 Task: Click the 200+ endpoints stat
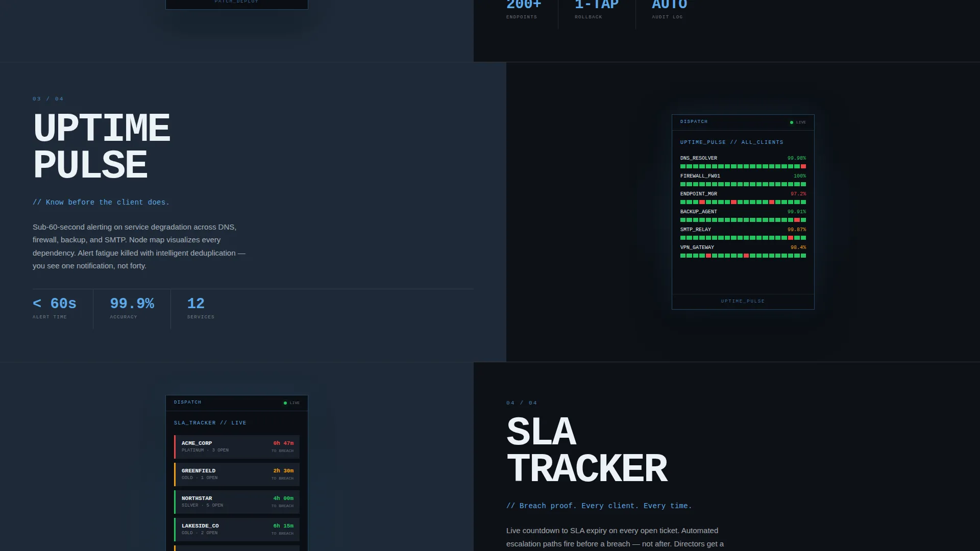[x=524, y=5]
